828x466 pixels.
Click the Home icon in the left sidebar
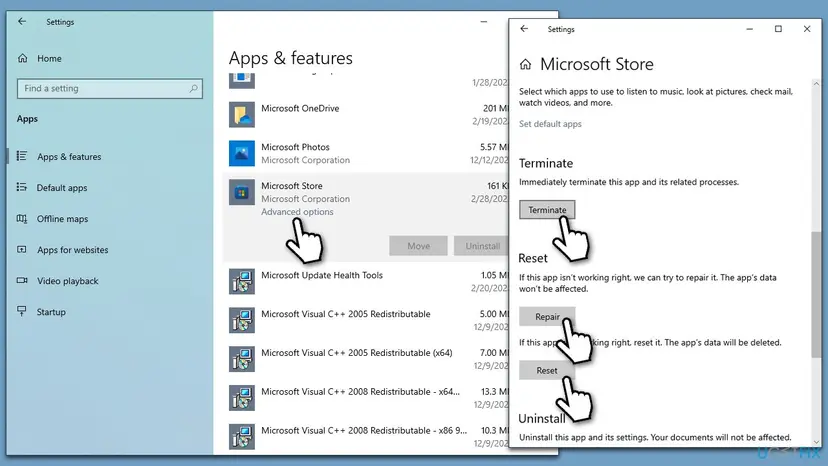pyautogui.click(x=22, y=58)
